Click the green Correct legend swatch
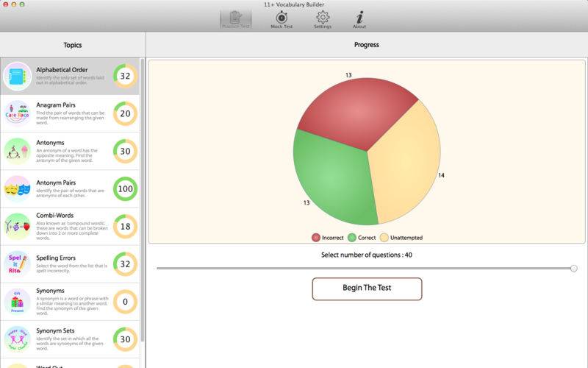Image resolution: width=588 pixels, height=368 pixels. [x=352, y=237]
